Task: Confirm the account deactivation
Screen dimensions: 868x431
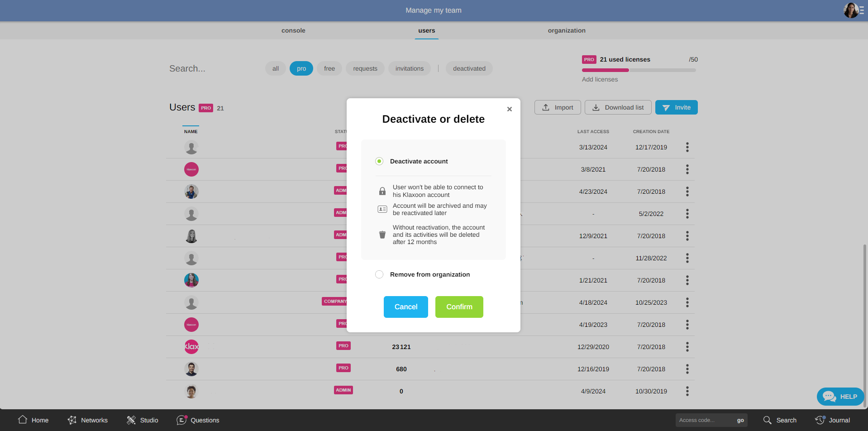Action: point(459,307)
